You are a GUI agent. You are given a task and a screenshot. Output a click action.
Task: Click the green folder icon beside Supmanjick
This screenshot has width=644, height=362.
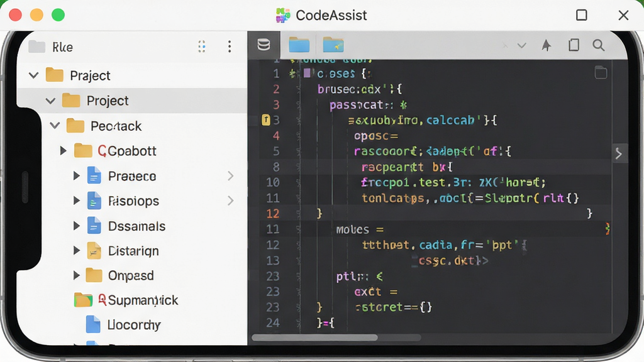(x=84, y=300)
